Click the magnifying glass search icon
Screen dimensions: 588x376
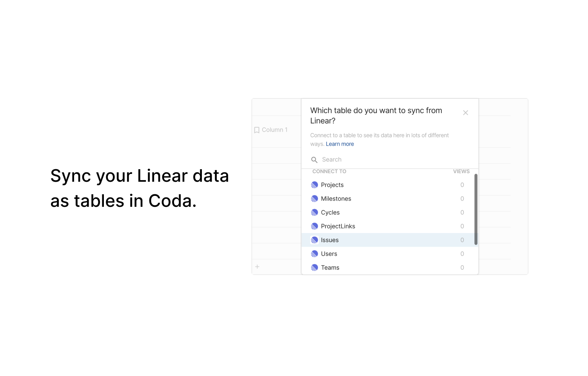pyautogui.click(x=314, y=160)
